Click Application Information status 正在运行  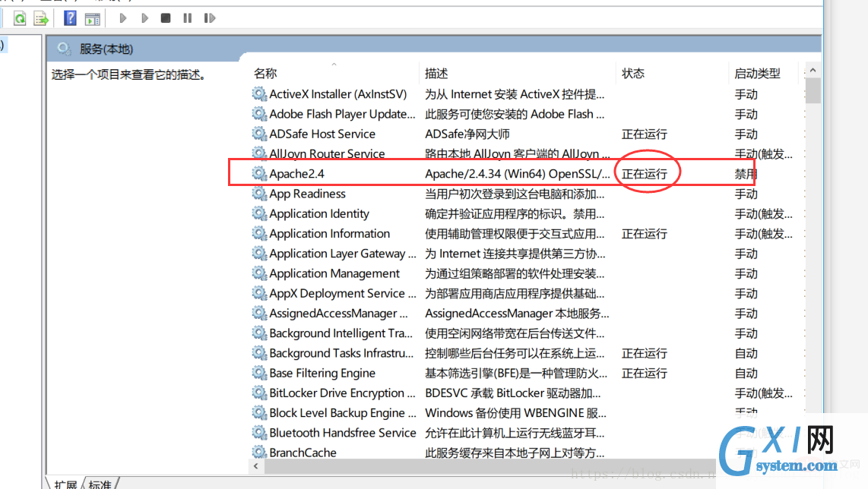pyautogui.click(x=645, y=233)
